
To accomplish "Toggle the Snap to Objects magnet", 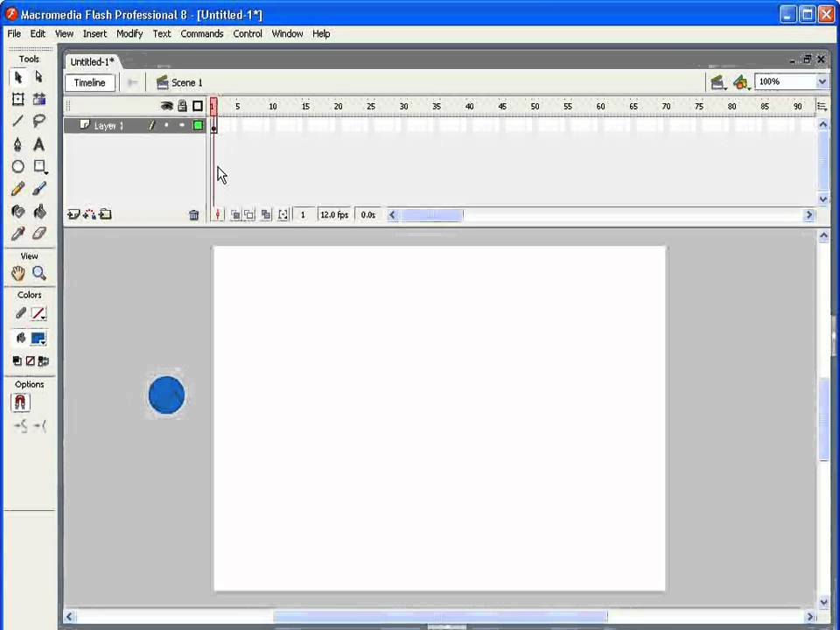I will click(20, 402).
